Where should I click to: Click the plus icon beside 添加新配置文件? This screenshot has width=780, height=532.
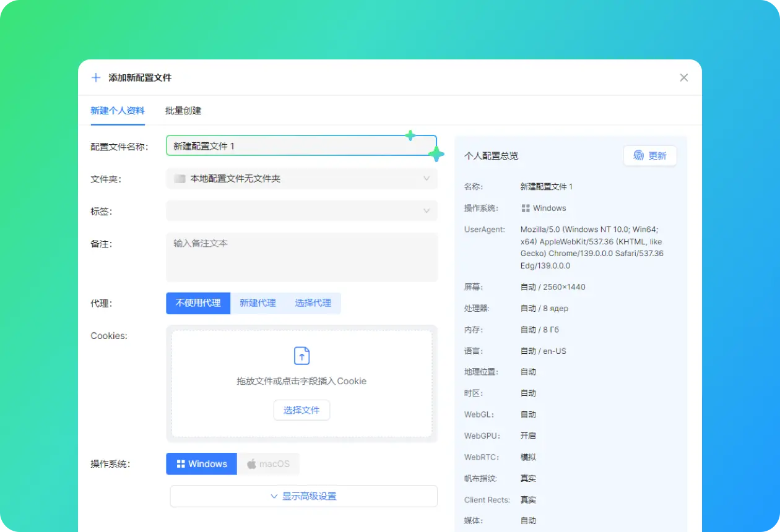pos(96,78)
